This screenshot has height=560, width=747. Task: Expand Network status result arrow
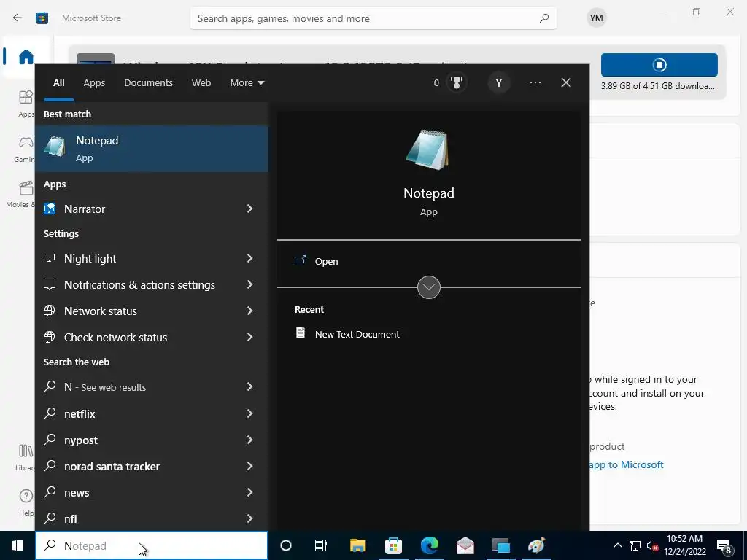249,311
